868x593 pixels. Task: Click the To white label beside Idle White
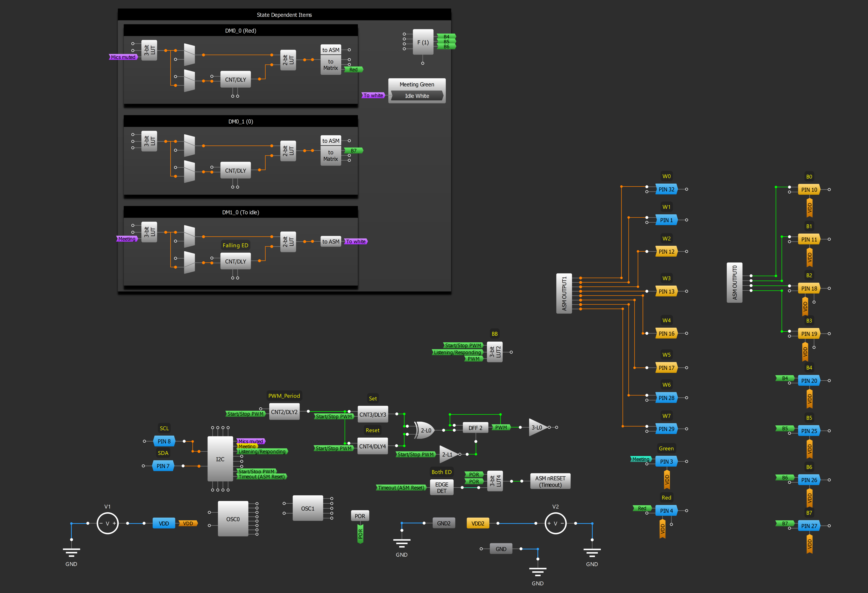373,95
